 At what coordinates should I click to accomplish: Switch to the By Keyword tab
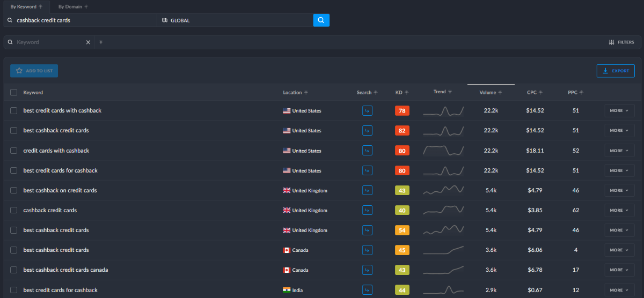[x=26, y=6]
